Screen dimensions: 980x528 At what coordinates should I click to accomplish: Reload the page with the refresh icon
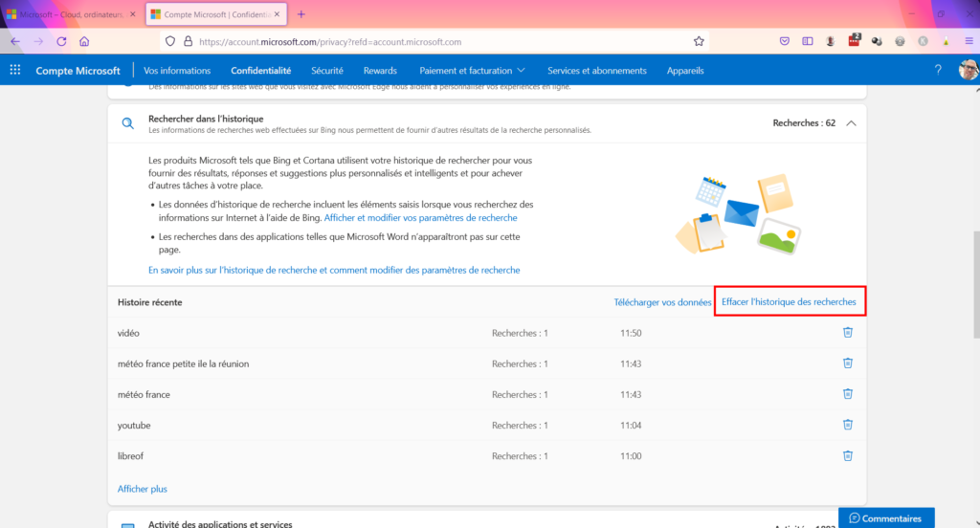61,42
